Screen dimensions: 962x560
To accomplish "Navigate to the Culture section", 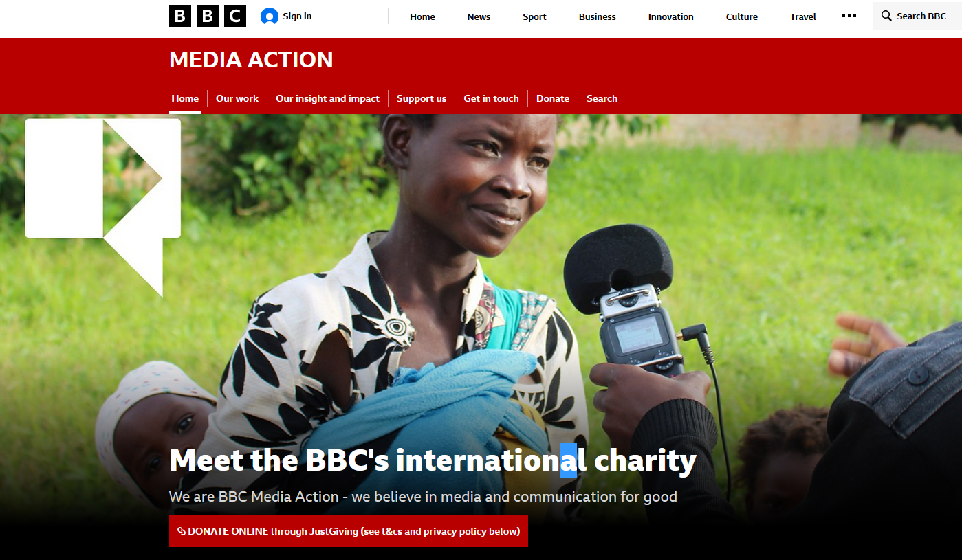I will pos(742,16).
